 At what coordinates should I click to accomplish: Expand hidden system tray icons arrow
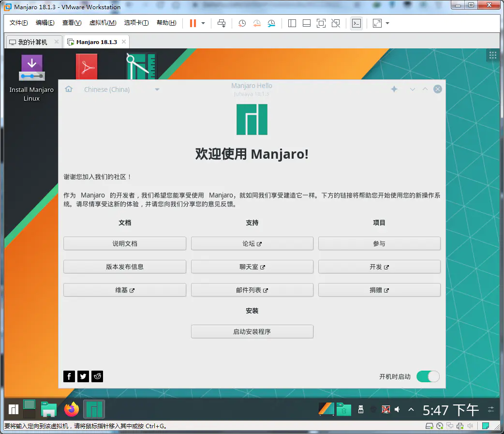pyautogui.click(x=411, y=409)
